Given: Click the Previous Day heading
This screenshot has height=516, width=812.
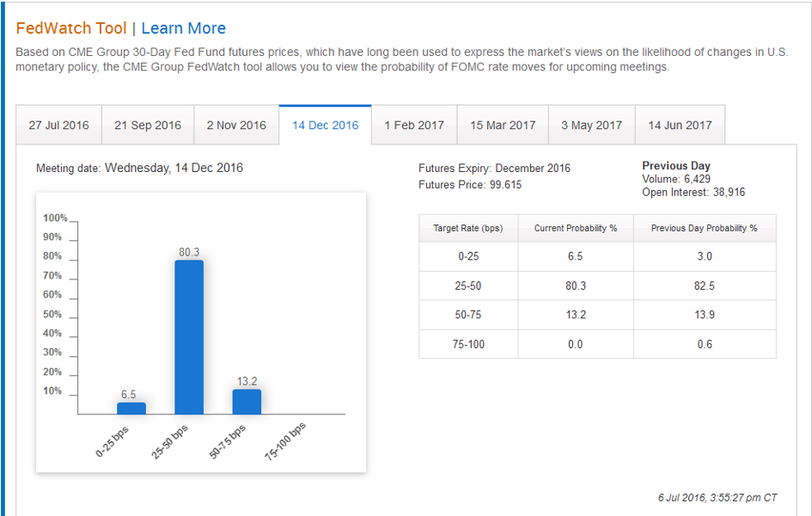Looking at the screenshot, I should pyautogui.click(x=675, y=166).
